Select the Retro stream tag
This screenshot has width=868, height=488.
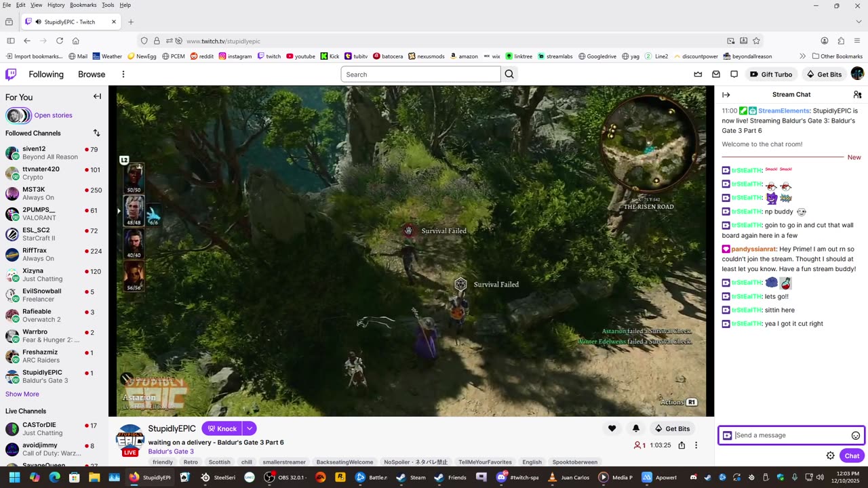[191, 462]
